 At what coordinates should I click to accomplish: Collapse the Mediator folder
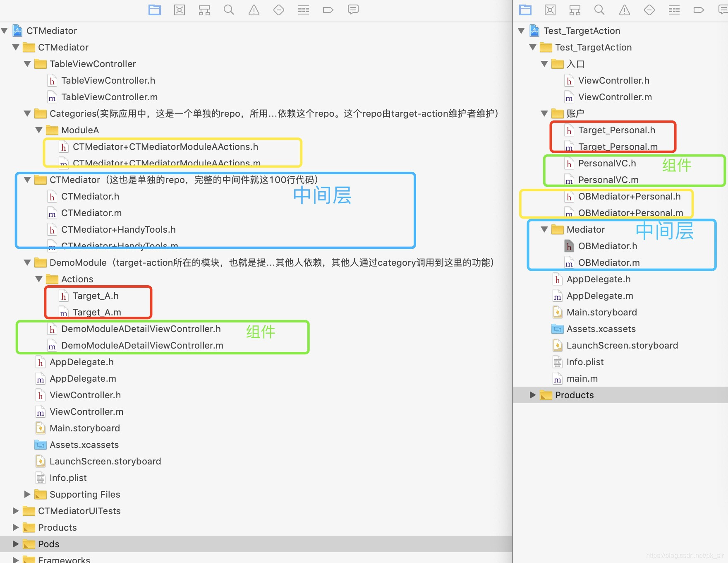point(545,229)
